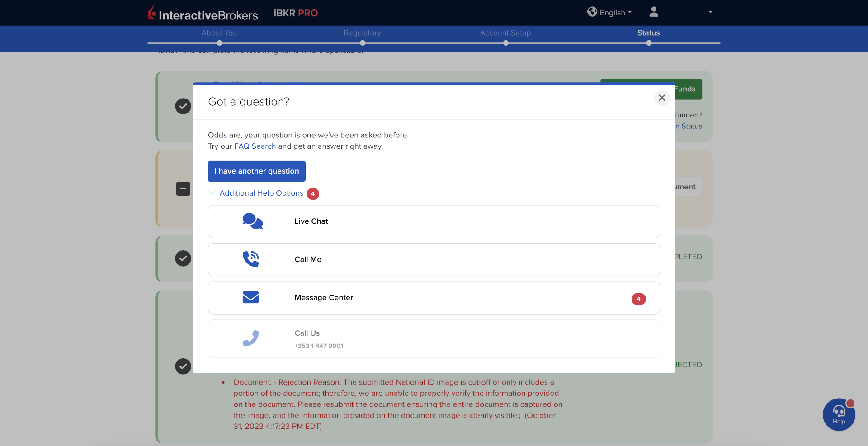Click the Live Chat speech bubbles icon
The image size is (868, 446).
[x=252, y=221]
